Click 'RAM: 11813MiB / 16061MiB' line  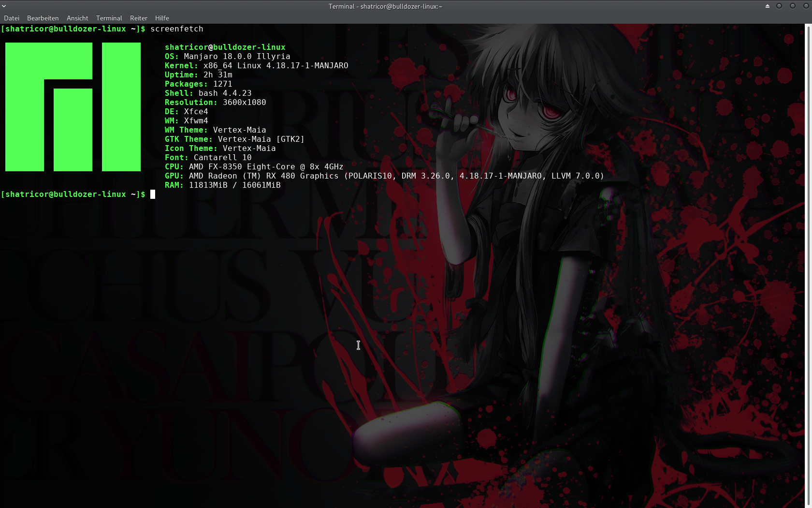point(222,185)
